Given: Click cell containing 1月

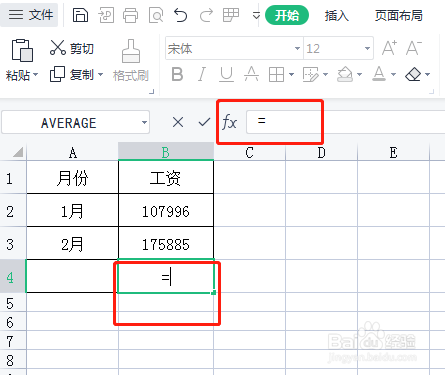Looking at the screenshot, I should coord(72,210).
